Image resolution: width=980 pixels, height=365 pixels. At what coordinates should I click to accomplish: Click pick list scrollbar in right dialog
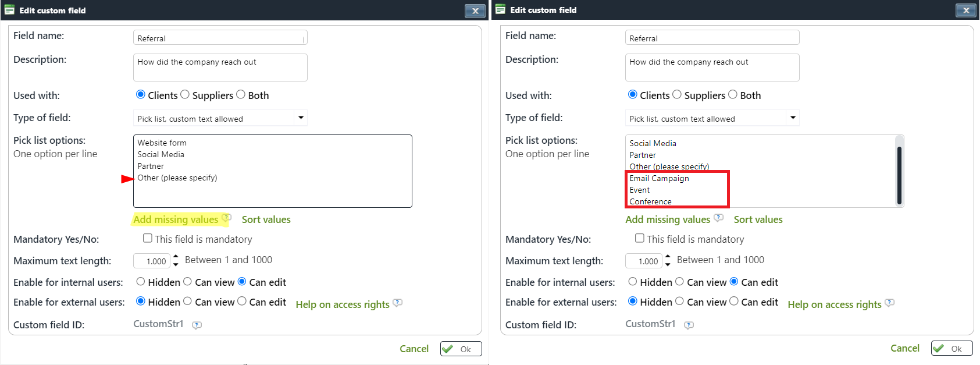[899, 175]
